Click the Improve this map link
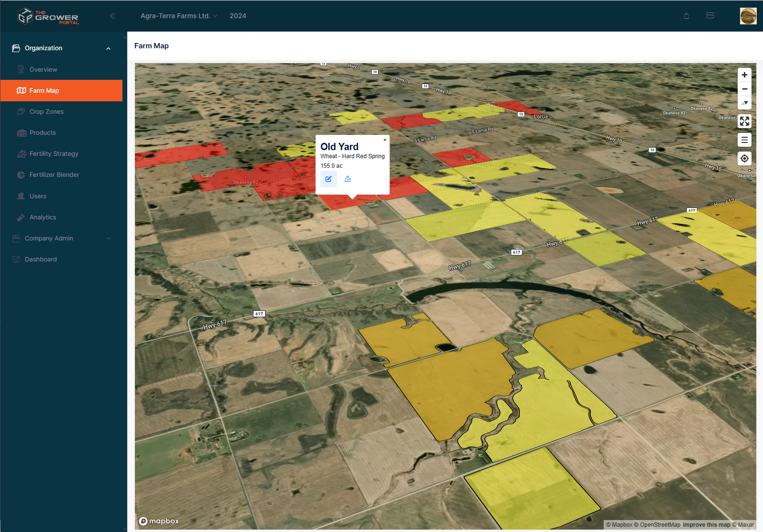The image size is (763, 532). [706, 525]
